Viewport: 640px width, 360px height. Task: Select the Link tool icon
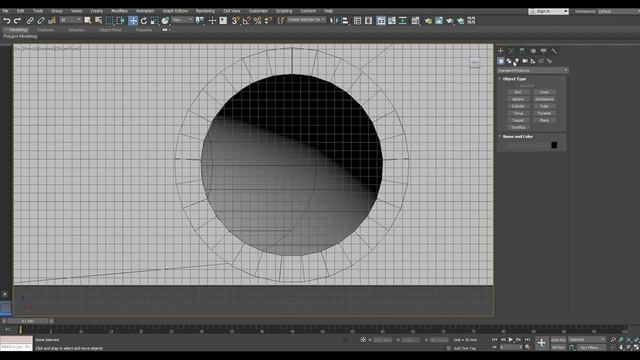point(30,20)
